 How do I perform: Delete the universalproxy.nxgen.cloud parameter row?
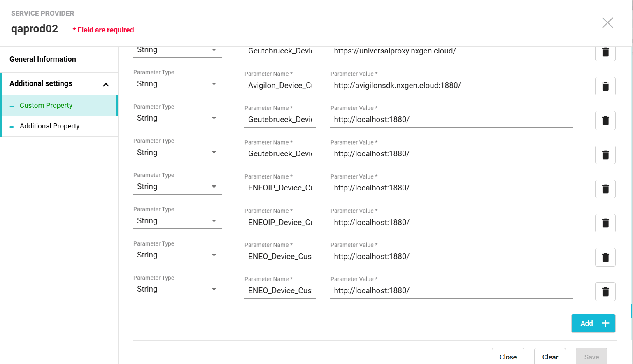click(605, 53)
